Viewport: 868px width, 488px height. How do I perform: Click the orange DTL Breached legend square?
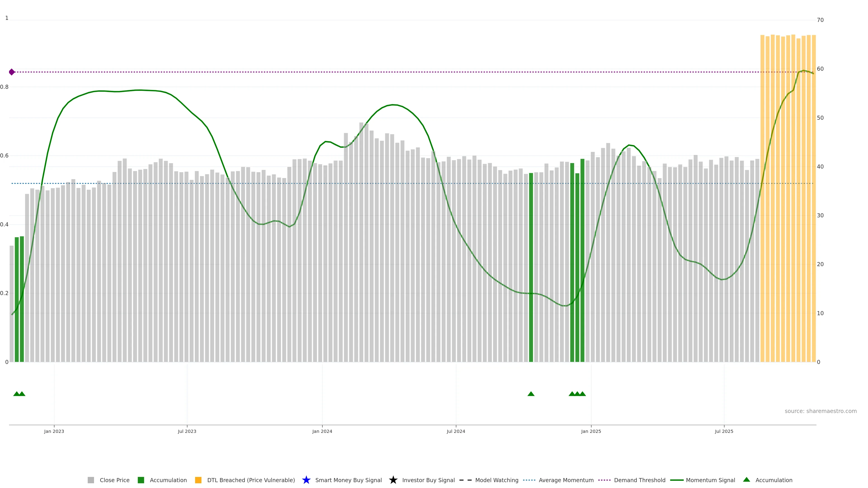pos(198,480)
